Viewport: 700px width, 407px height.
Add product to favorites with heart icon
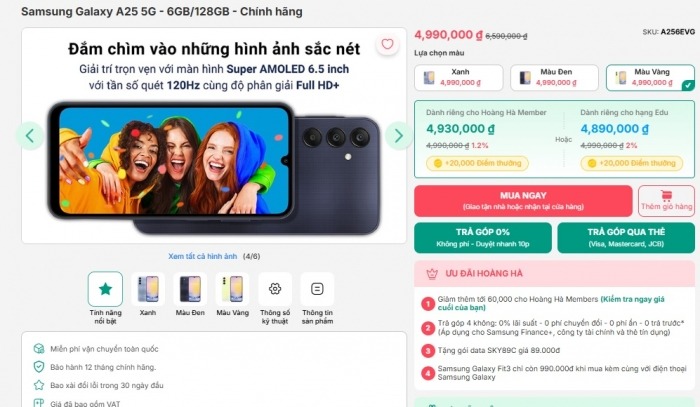coord(387,44)
